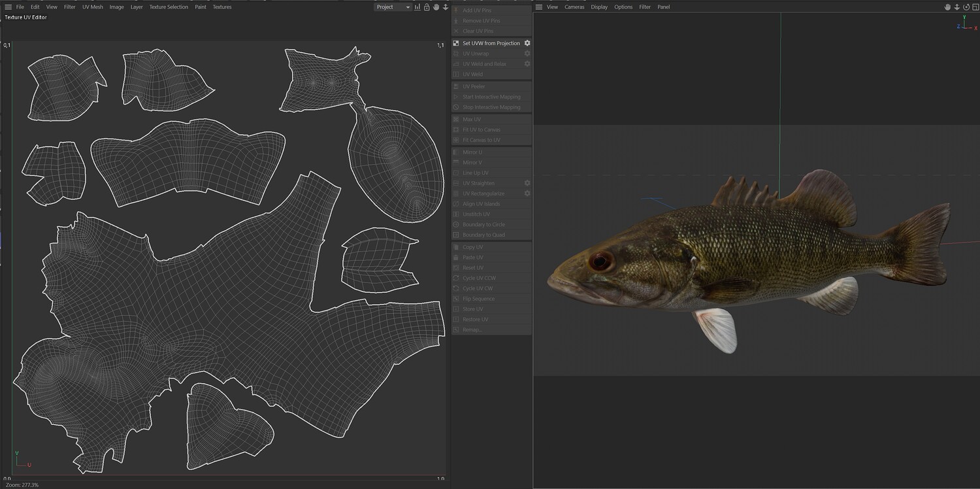The height and width of the screenshot is (489, 980).
Task: Open the Project dropdown
Action: tap(393, 7)
